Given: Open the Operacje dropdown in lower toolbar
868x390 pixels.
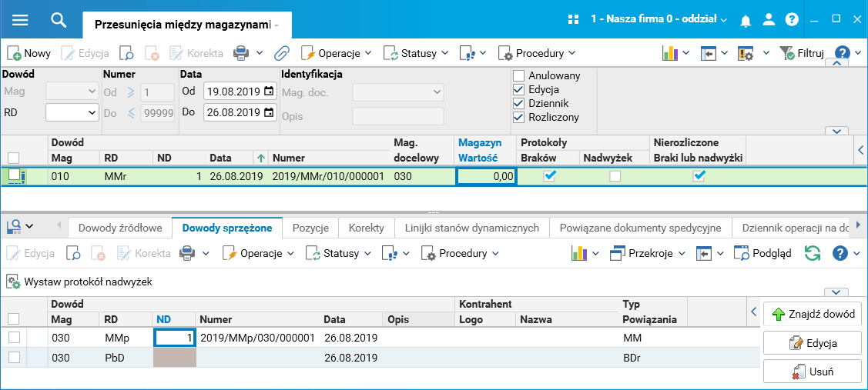Looking at the screenshot, I should pos(259,253).
